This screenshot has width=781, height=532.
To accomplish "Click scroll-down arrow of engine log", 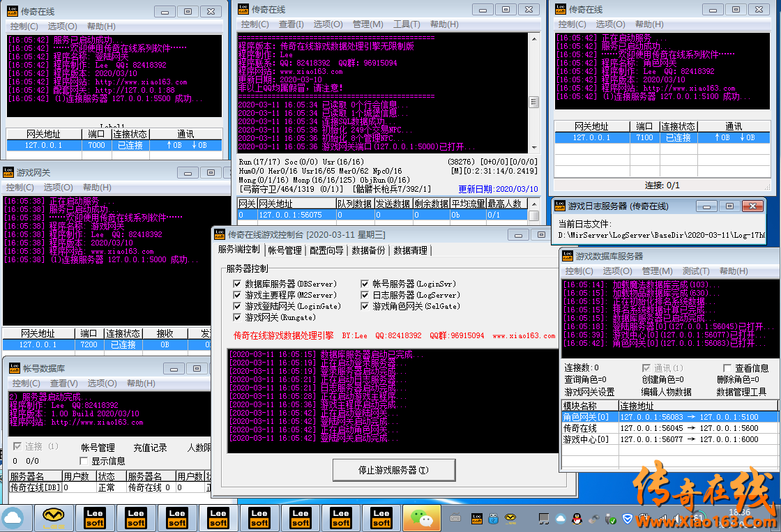I will click(534, 147).
